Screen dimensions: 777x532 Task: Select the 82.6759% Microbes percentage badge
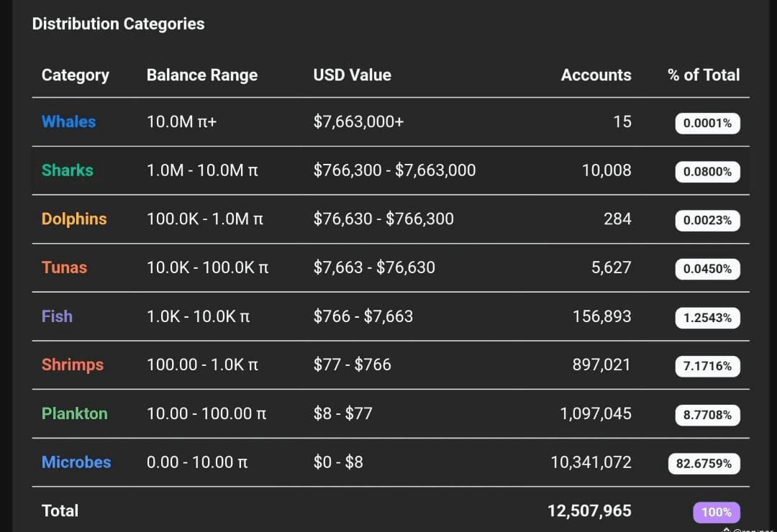pos(704,464)
